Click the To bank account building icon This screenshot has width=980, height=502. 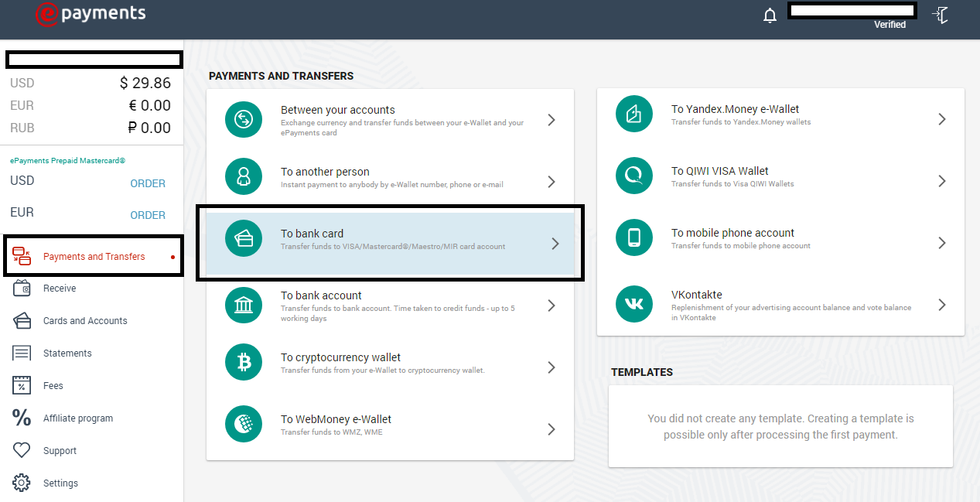tap(244, 305)
